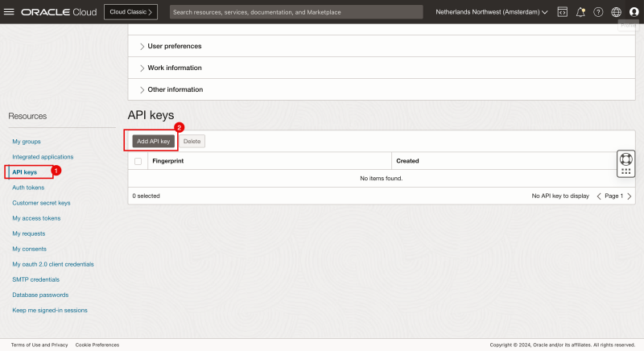Viewport: 644px width, 351px height.
Task: Click the search resources input field
Action: coord(295,12)
